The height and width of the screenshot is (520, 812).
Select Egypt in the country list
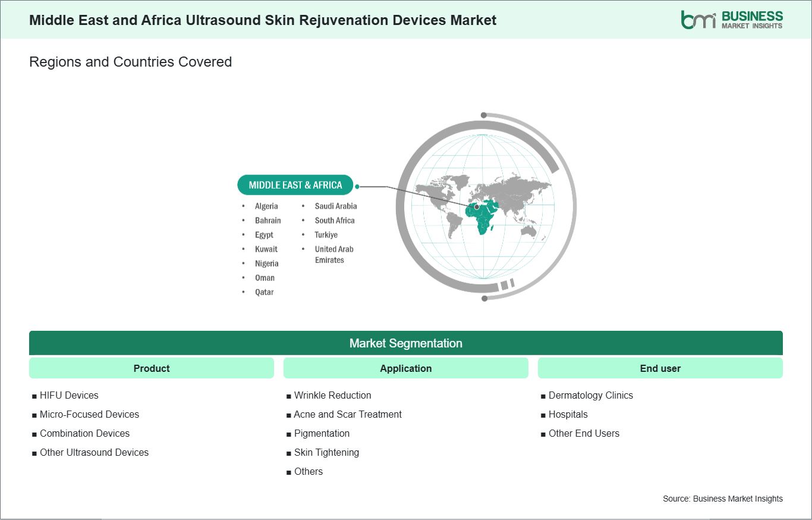click(x=264, y=234)
